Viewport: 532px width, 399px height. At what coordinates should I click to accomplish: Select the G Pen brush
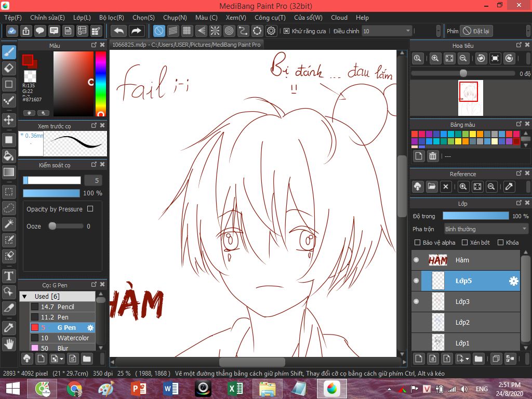(62, 327)
